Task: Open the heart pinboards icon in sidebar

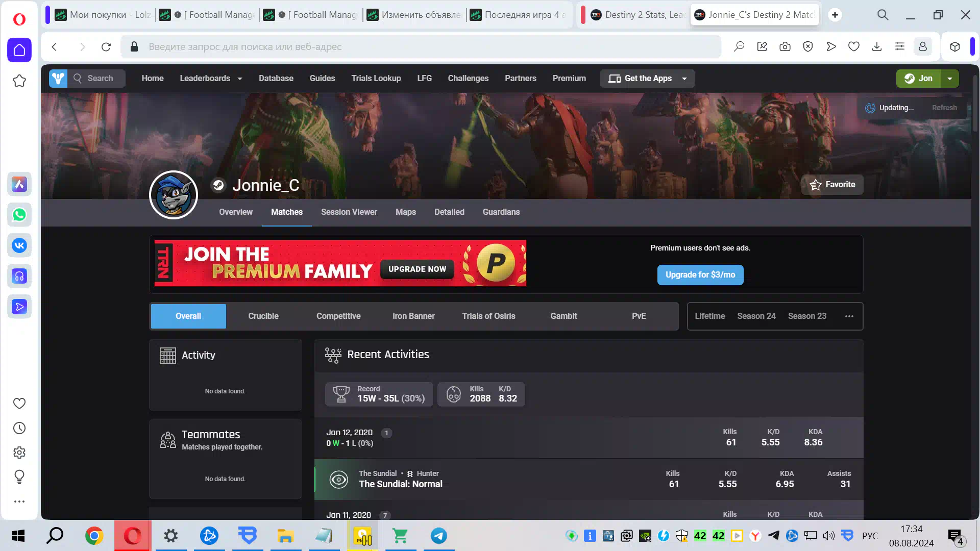Action: [19, 404]
